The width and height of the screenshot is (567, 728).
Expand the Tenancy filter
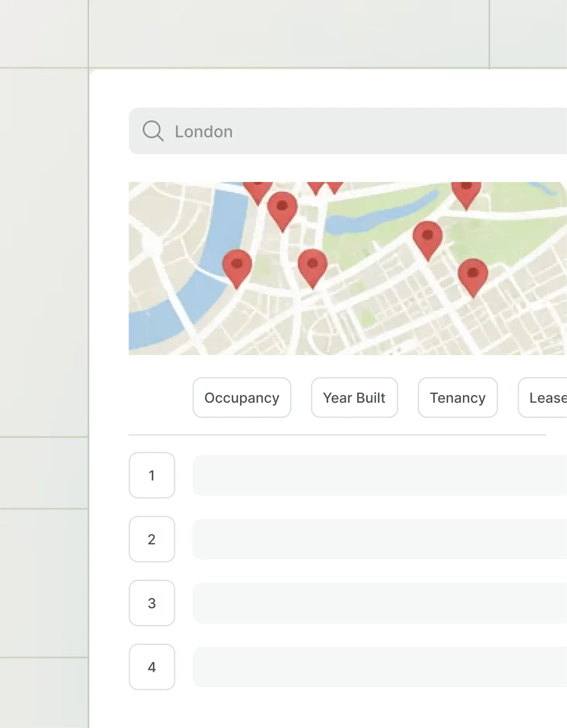pos(457,398)
